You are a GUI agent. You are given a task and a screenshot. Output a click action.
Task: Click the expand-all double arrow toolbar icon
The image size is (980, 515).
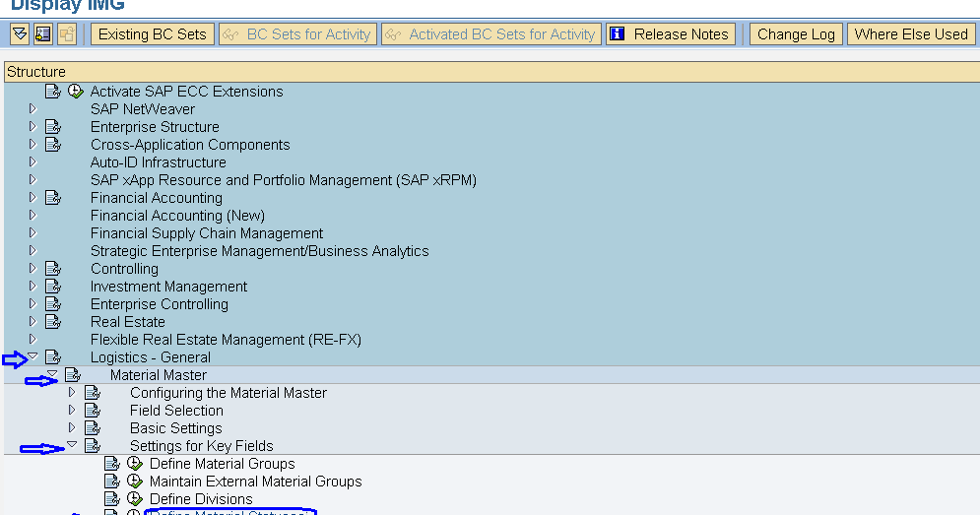click(x=20, y=33)
